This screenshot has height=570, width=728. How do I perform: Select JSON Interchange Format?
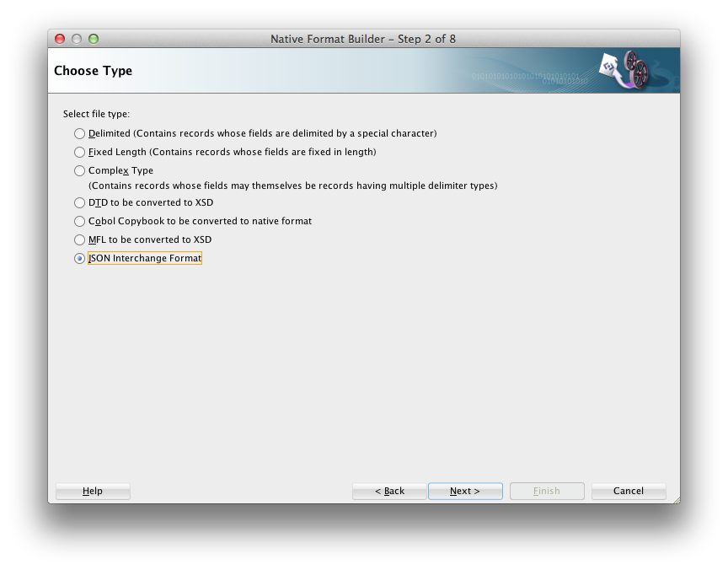coord(79,258)
